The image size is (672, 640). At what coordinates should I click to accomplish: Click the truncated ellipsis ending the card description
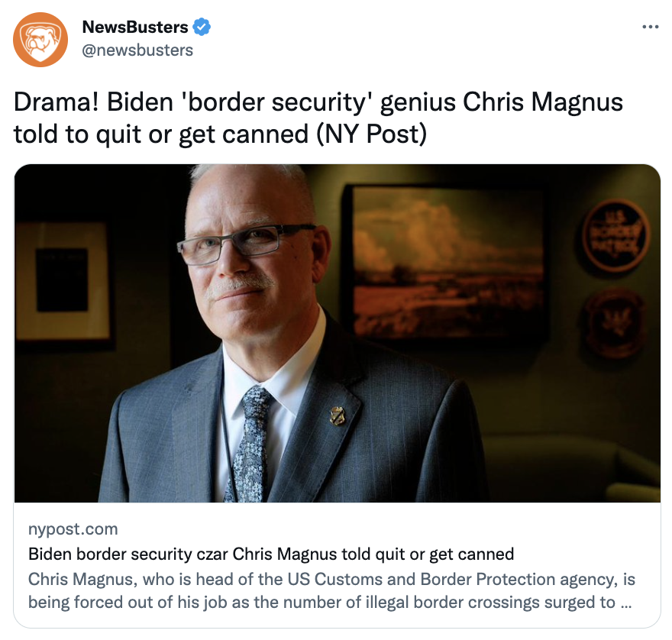[x=625, y=603]
